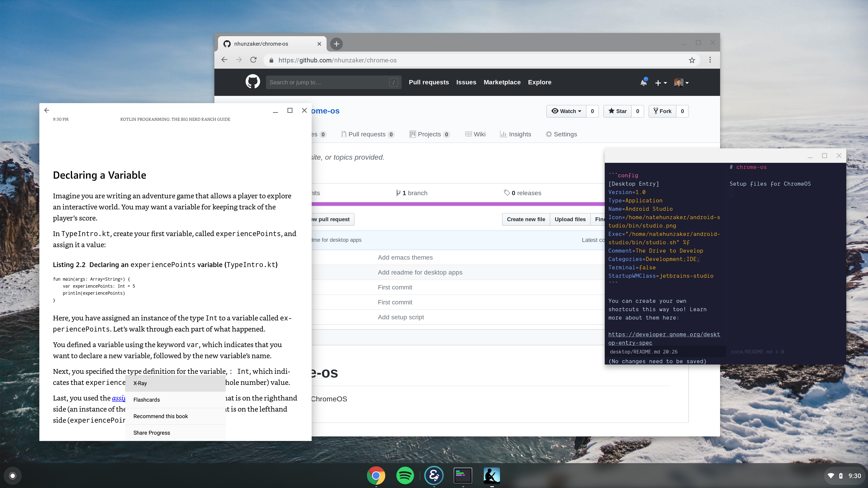Viewport: 868px width, 488px height.
Task: Reload the GitHub page
Action: point(253,60)
